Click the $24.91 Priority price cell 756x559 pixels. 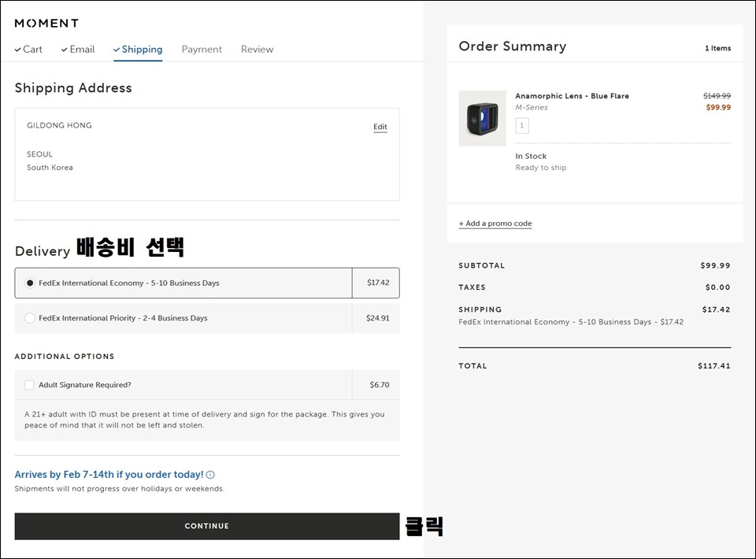click(x=377, y=318)
